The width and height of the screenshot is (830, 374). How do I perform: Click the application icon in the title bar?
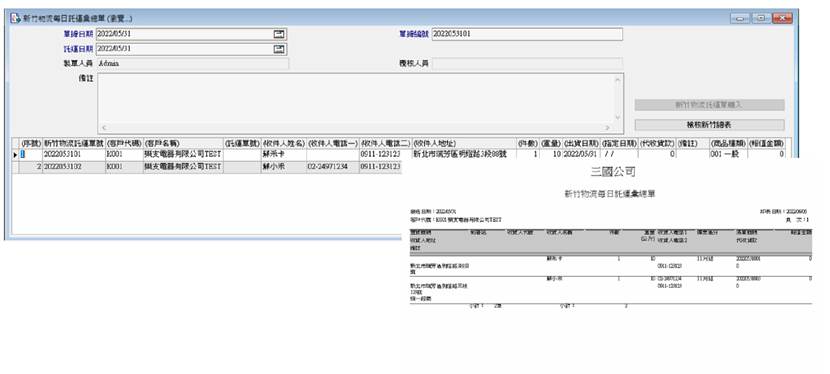click(15, 18)
